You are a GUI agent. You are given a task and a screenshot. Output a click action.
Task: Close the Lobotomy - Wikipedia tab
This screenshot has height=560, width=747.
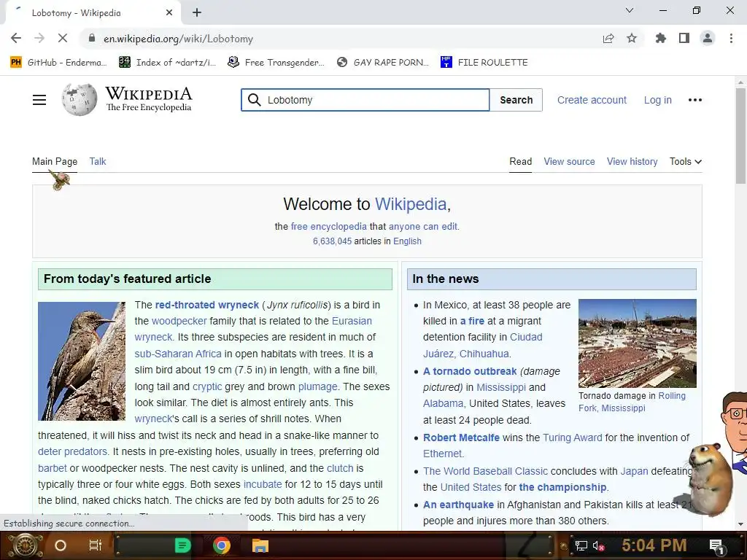coord(169,12)
